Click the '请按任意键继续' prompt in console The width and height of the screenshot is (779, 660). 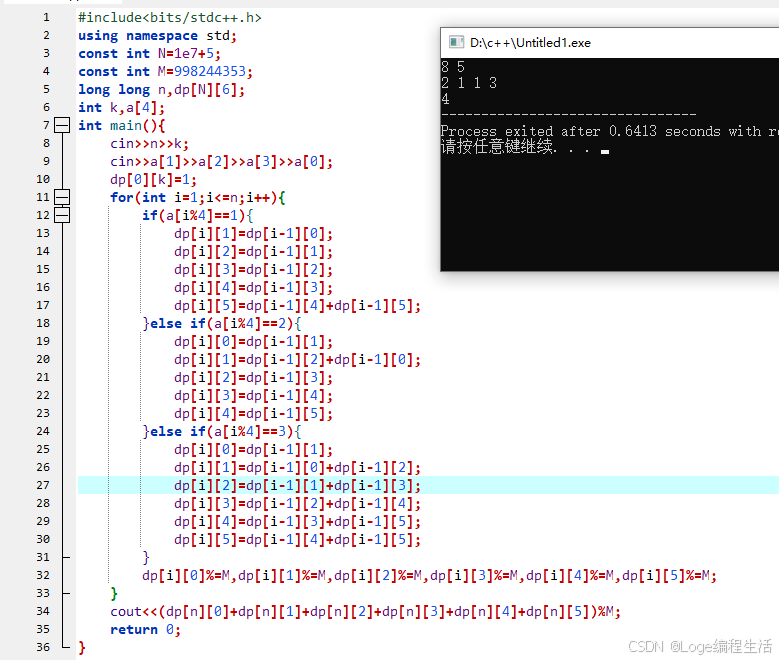click(x=498, y=147)
